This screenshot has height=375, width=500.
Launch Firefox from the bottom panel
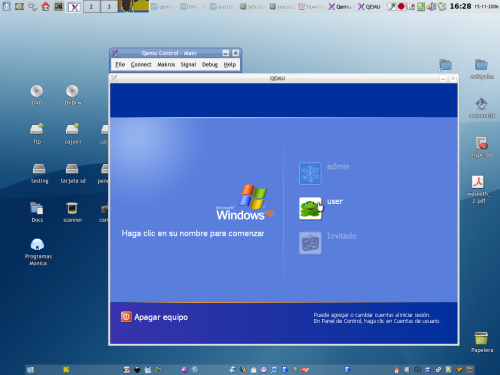click(x=243, y=369)
